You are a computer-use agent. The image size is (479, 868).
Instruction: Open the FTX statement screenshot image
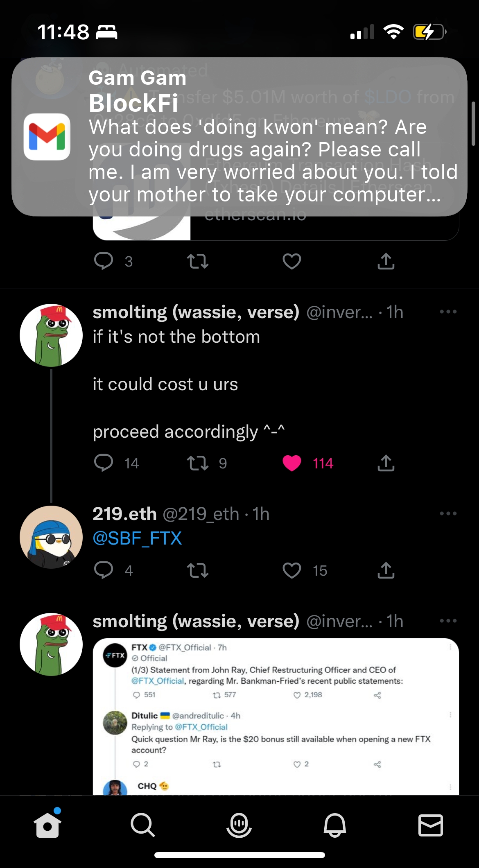coord(276,717)
